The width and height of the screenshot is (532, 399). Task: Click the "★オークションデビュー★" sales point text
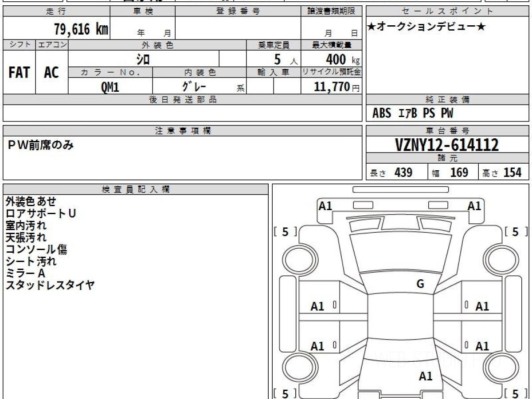click(x=426, y=27)
